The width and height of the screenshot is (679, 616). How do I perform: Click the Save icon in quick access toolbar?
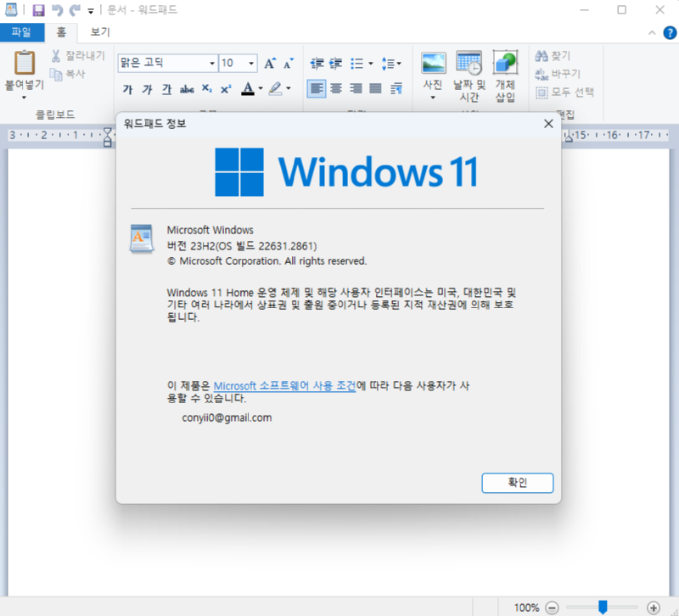click(x=39, y=10)
